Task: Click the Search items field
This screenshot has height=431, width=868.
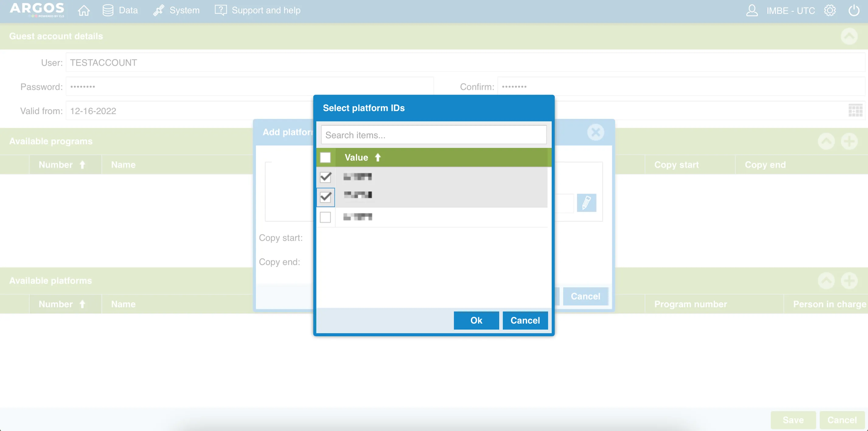Action: click(433, 135)
